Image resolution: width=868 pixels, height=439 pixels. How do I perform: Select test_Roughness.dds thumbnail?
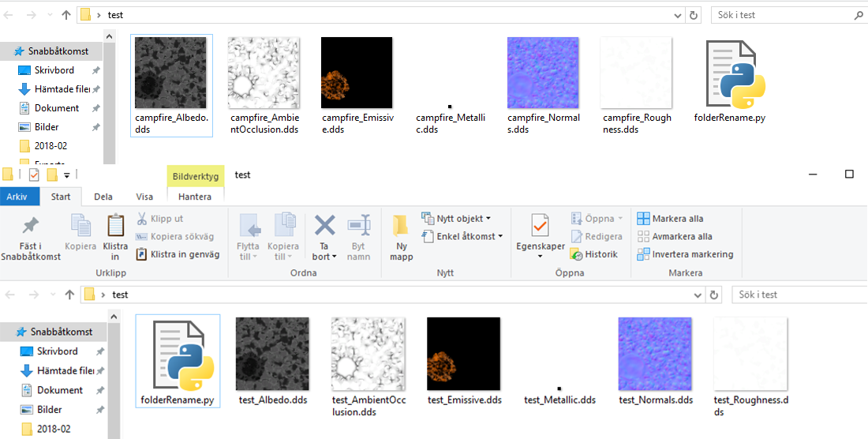pyautogui.click(x=750, y=354)
